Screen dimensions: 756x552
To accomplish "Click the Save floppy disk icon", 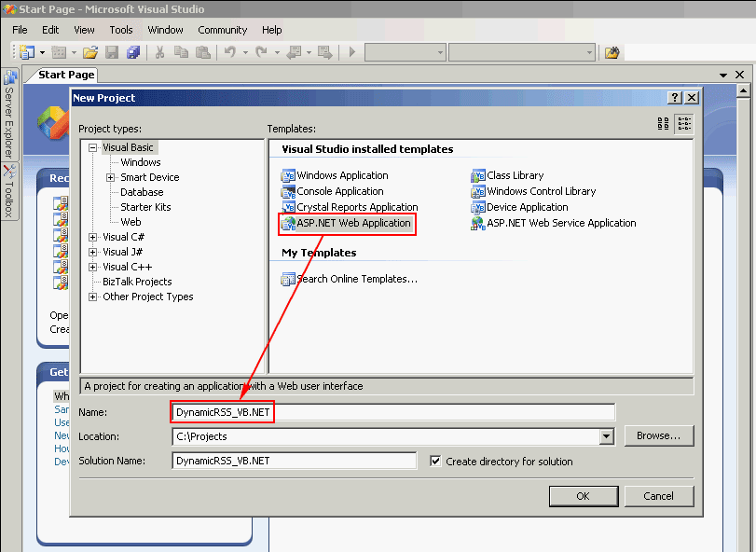I will (112, 52).
